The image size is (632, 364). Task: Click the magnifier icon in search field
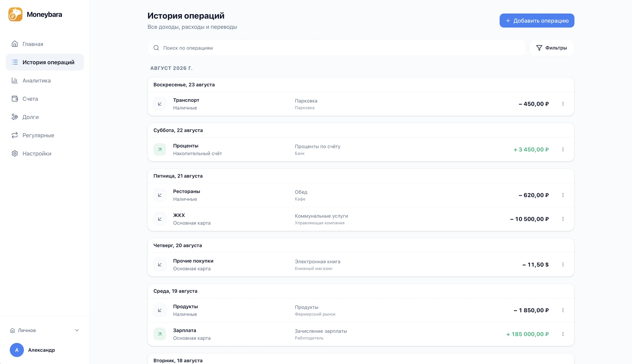(x=156, y=48)
